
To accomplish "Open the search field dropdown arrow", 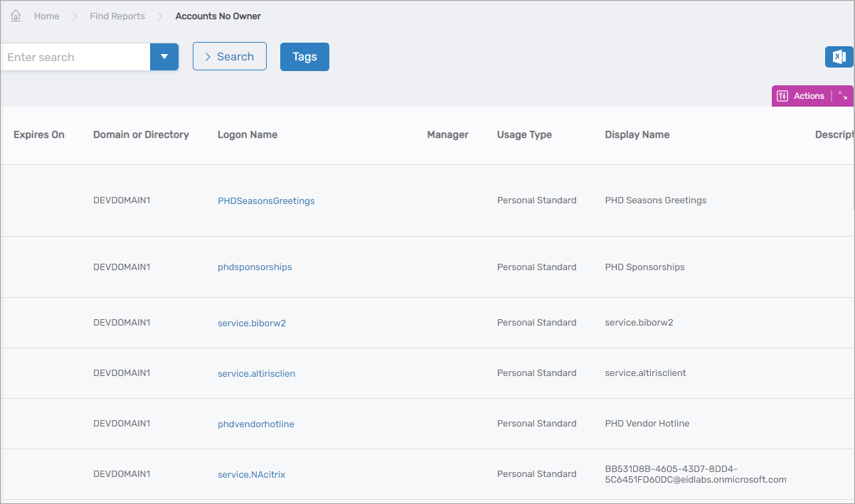I will [164, 57].
